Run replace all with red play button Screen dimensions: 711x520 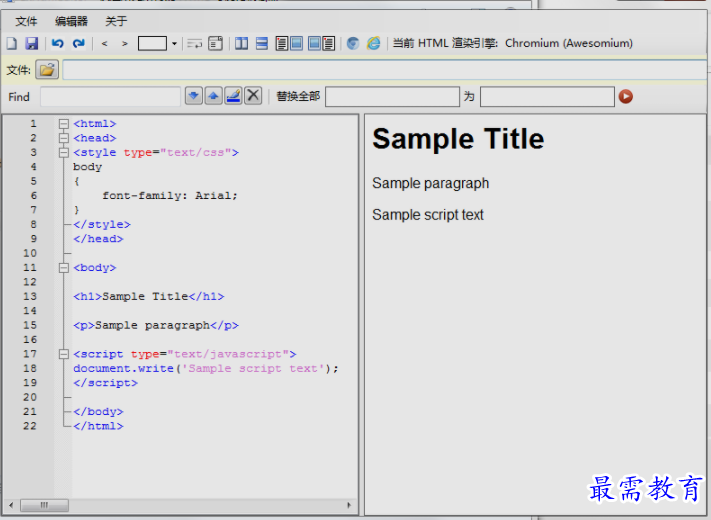[x=626, y=97]
